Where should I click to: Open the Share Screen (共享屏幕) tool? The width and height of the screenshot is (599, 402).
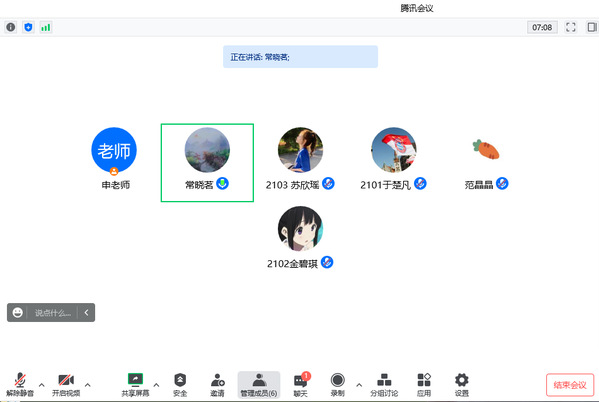tap(135, 385)
